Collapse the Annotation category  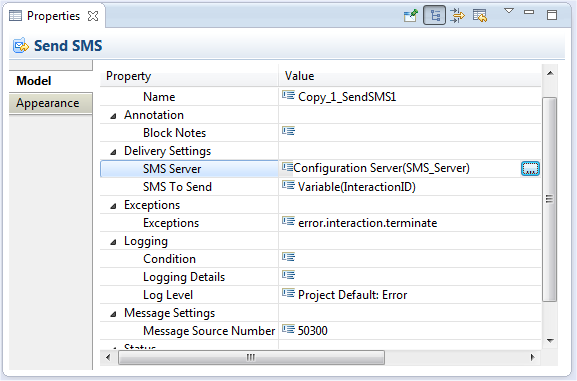point(113,116)
